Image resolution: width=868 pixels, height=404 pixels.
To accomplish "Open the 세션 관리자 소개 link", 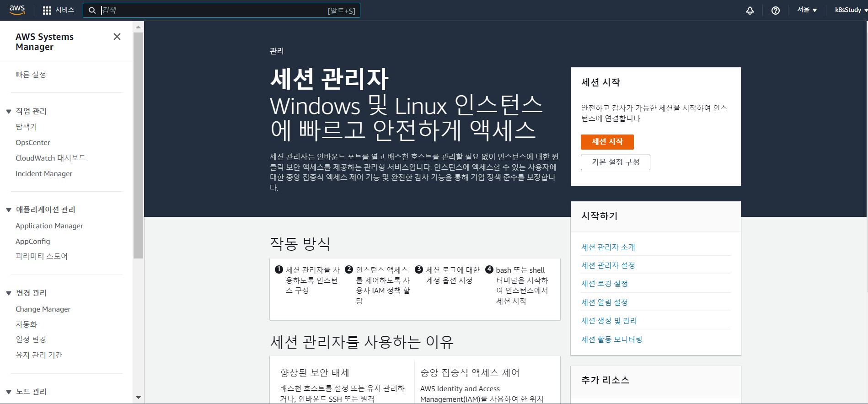I will (x=608, y=247).
